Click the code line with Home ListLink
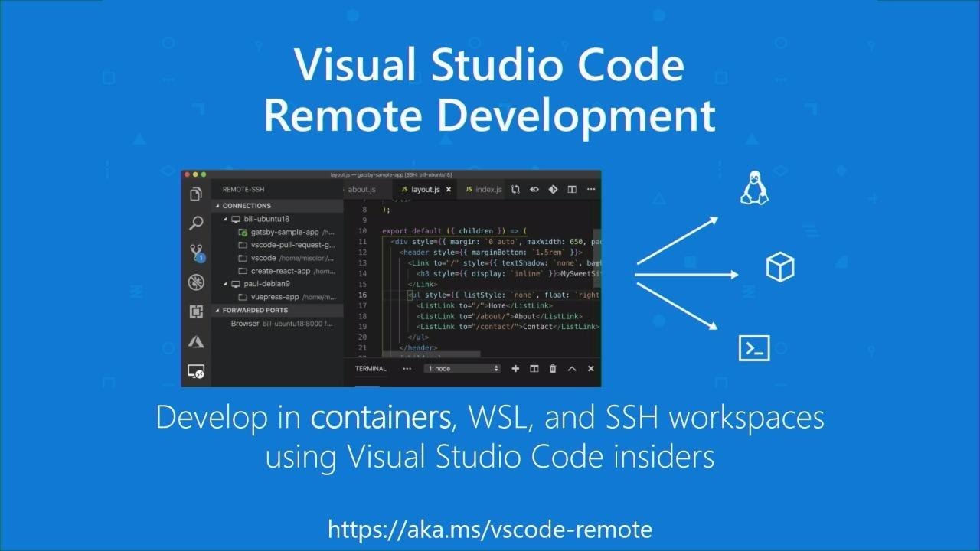The image size is (980, 551). tap(485, 305)
